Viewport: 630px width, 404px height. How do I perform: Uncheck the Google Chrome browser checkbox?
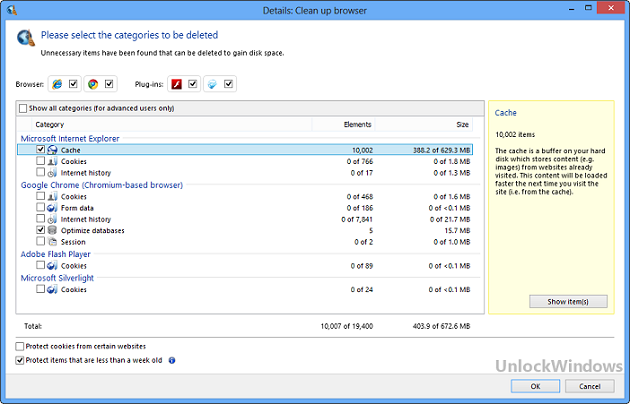(x=109, y=84)
